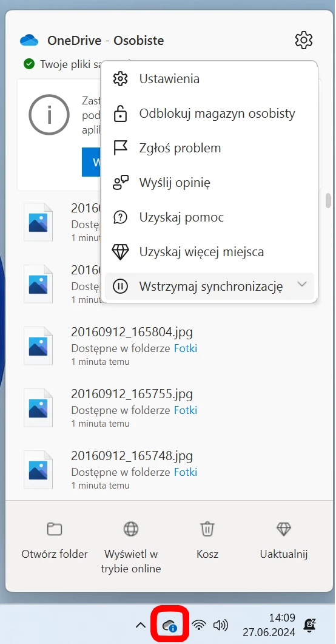Expand the Wstrzymaj synchronizację chevron
The image size is (336, 644).
click(302, 284)
